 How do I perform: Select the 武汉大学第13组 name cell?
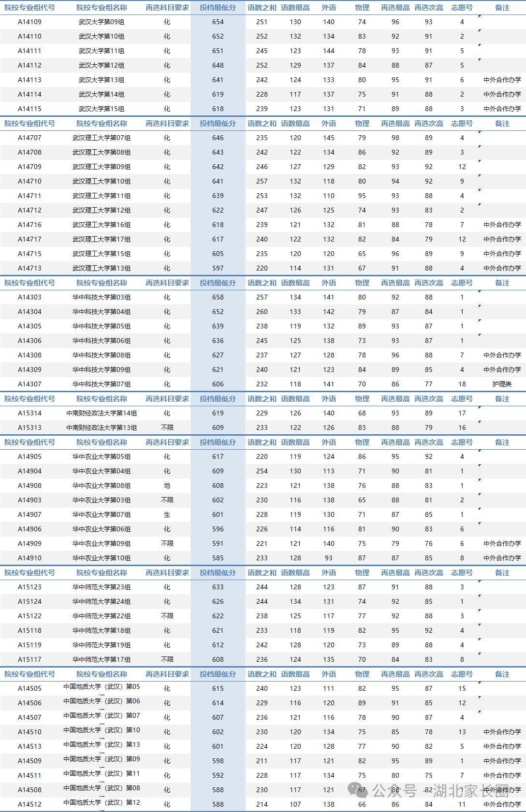102,80
